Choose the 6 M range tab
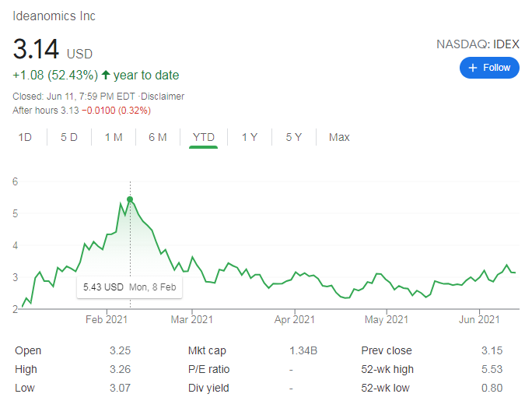The image size is (532, 408). pos(158,137)
